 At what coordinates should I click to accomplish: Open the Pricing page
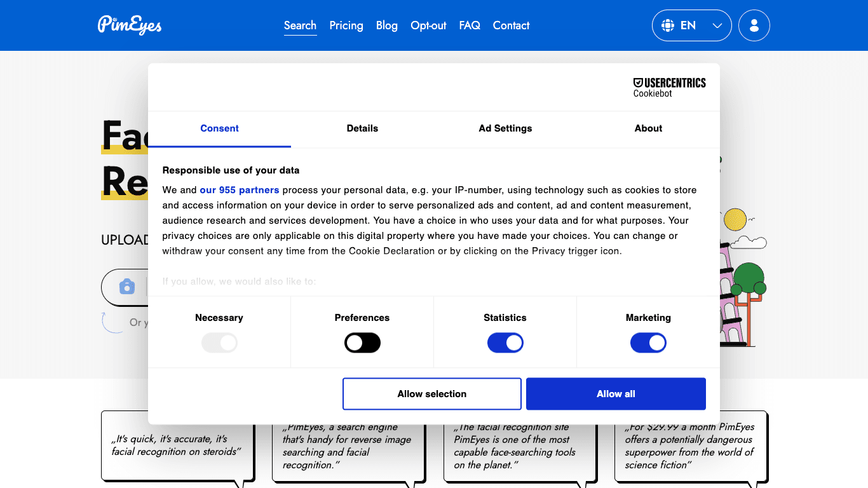click(x=346, y=25)
